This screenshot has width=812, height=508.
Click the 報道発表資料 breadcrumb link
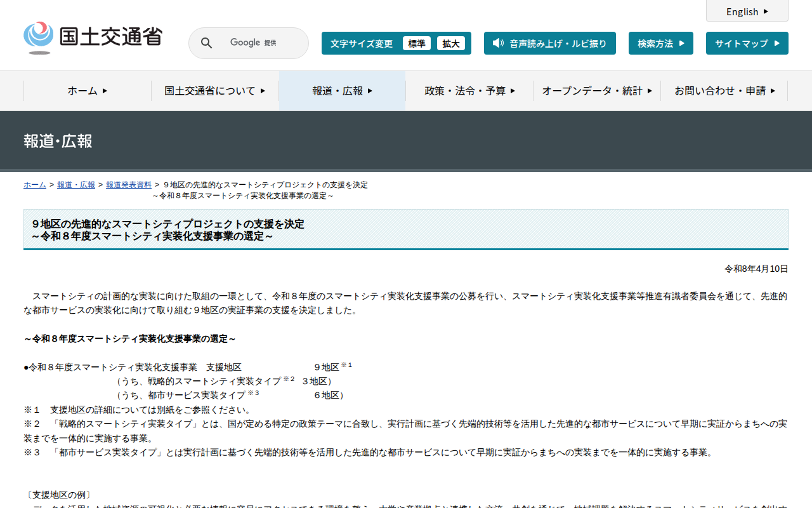pos(129,185)
